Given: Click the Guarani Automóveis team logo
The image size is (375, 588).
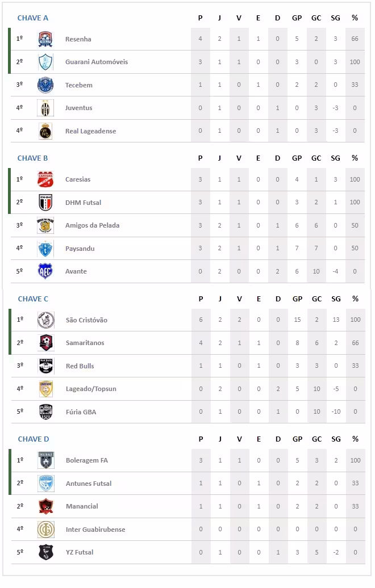Looking at the screenshot, I should tap(45, 62).
